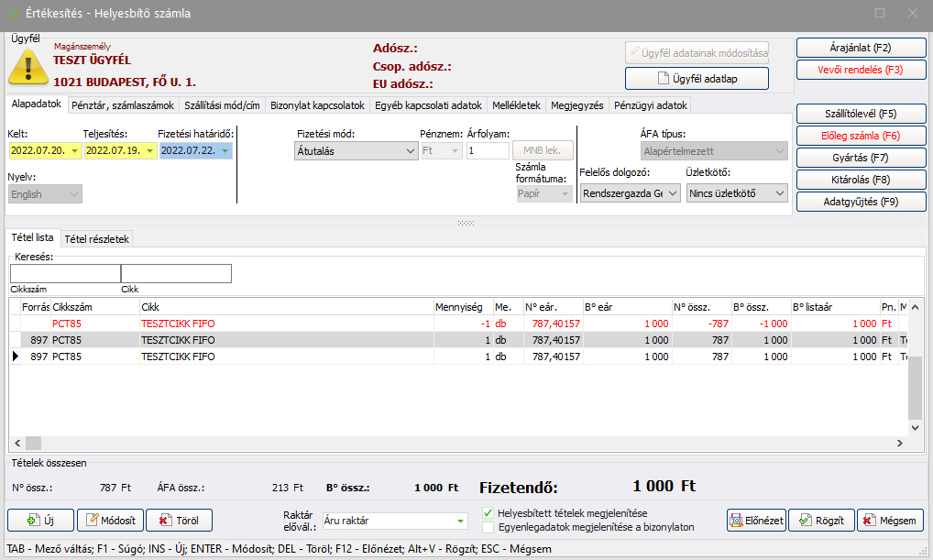933x560 pixels.
Task: Expand the Üzletkötő dropdown
Action: [x=779, y=193]
